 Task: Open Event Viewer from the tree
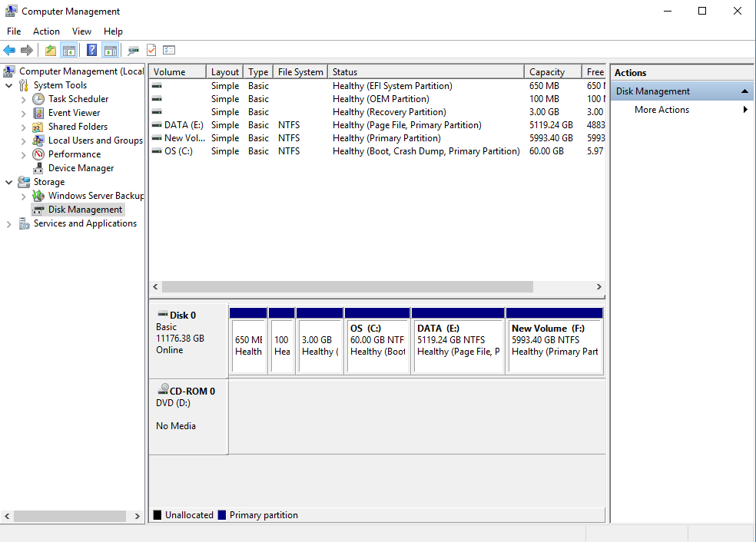(75, 113)
